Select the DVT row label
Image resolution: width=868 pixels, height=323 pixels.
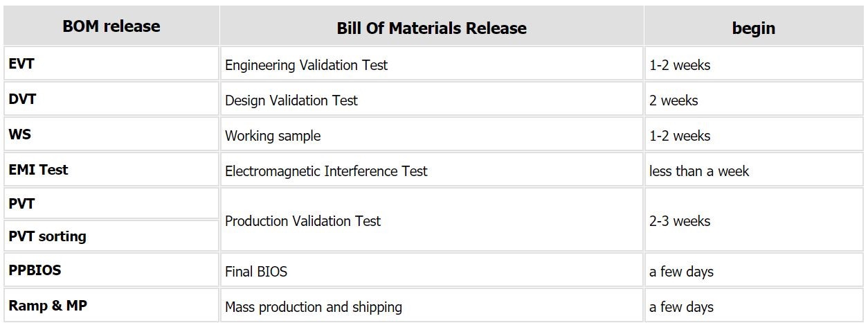click(x=22, y=99)
